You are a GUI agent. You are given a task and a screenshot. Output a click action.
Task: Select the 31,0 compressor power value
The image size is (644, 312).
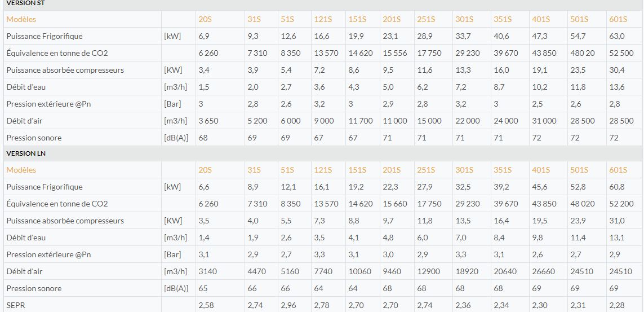[617, 221]
